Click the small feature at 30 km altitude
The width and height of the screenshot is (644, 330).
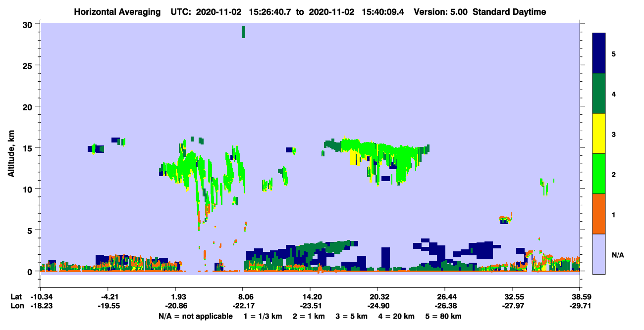(x=243, y=32)
